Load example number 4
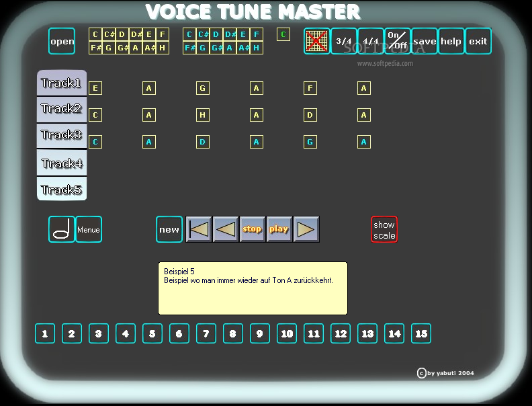This screenshot has width=532, height=406. [x=126, y=333]
